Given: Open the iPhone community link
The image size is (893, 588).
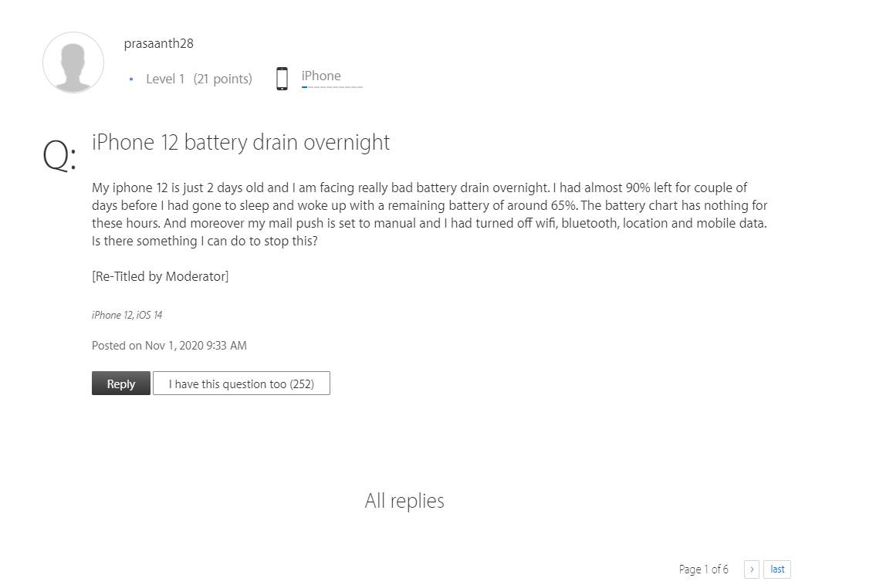Looking at the screenshot, I should (x=321, y=76).
